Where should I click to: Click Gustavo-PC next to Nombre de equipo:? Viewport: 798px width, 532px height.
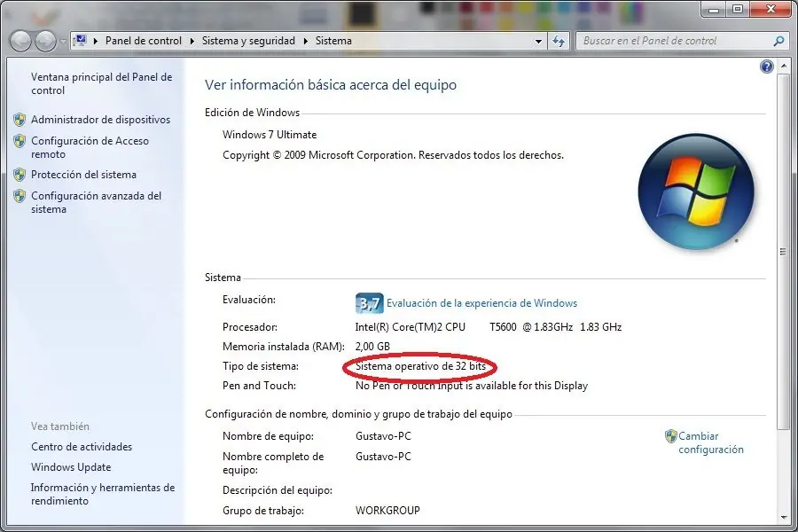click(383, 436)
